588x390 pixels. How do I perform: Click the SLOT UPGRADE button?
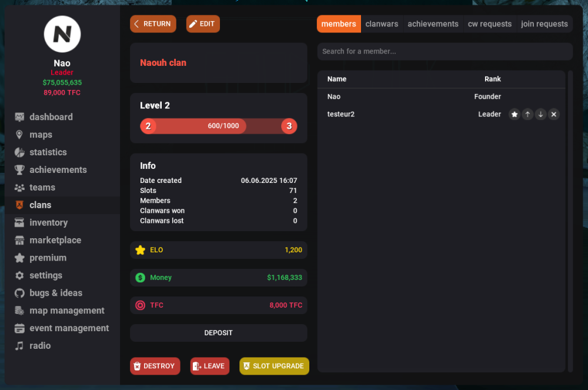(274, 366)
